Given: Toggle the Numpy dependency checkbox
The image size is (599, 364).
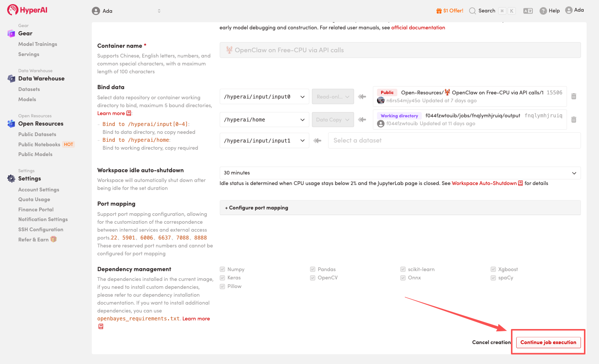Looking at the screenshot, I should (x=222, y=269).
